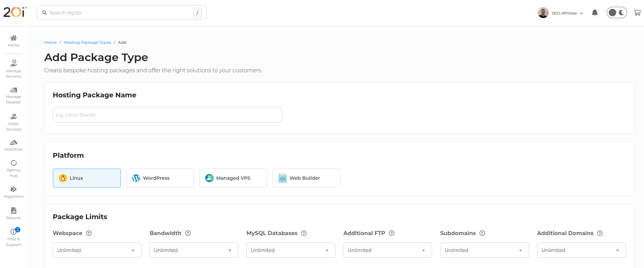Select the Web Builder platform
Image resolution: width=644 pixels, height=268 pixels.
pyautogui.click(x=307, y=178)
